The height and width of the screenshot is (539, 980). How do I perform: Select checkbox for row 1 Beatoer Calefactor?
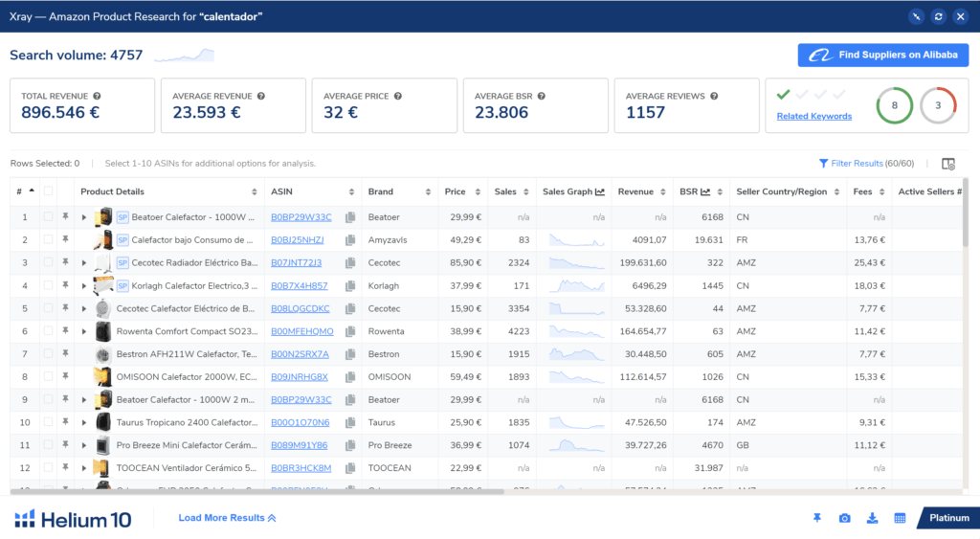pos(48,217)
